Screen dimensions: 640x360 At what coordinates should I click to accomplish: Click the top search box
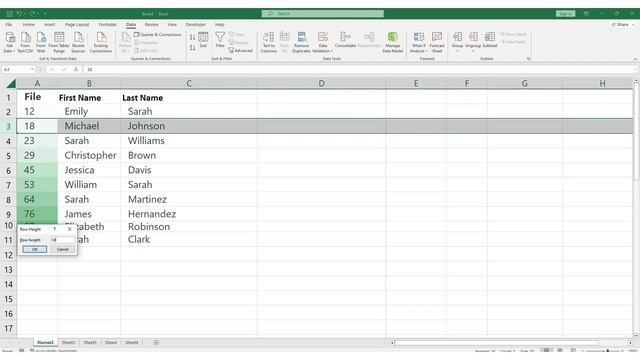pos(322,13)
